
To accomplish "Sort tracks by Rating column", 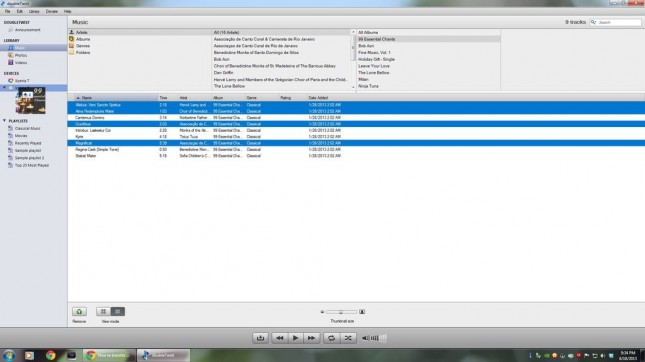I will [292, 98].
